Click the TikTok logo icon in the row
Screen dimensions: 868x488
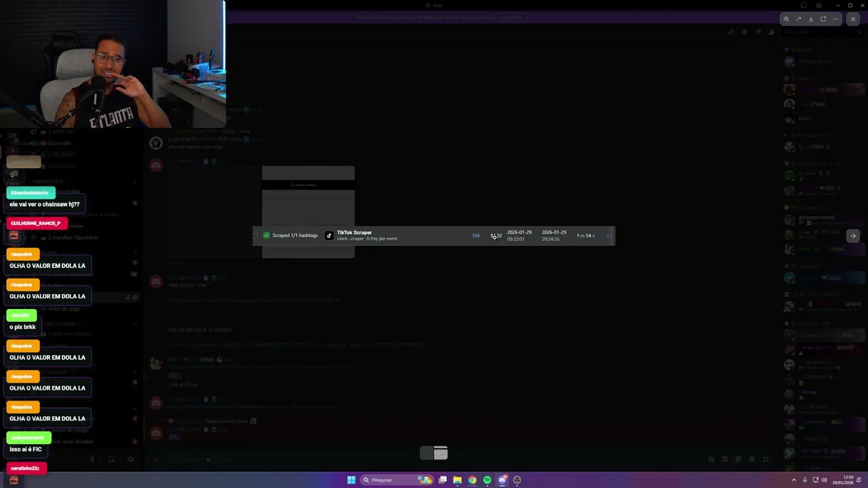[329, 235]
